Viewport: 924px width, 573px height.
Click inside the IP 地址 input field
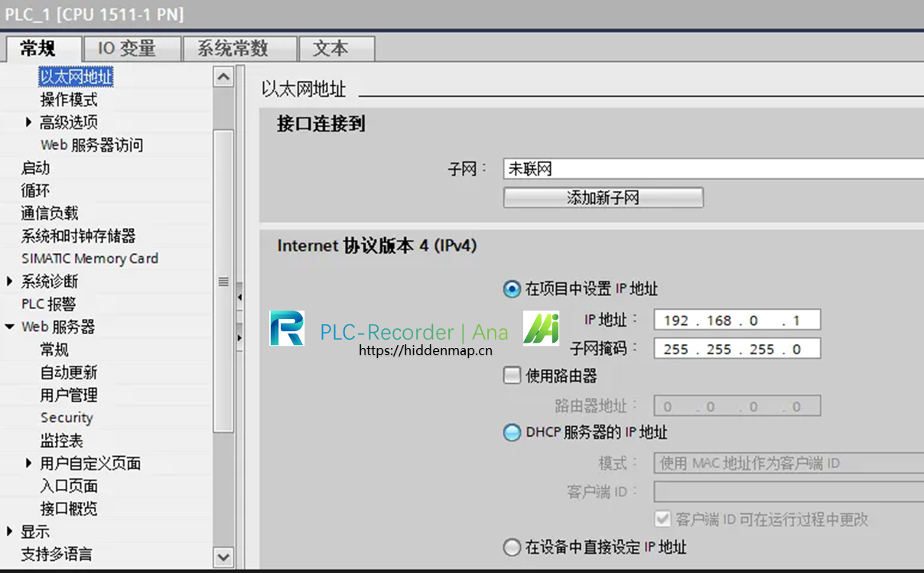736,319
